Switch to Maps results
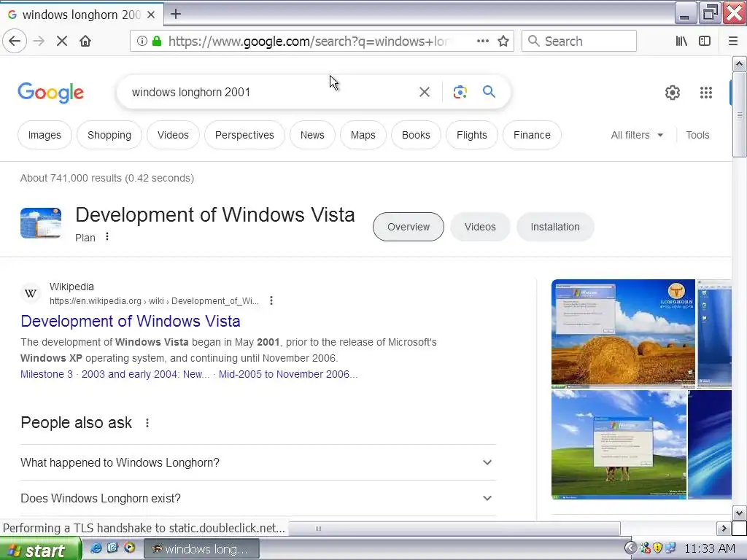This screenshot has width=747, height=560. pyautogui.click(x=363, y=135)
